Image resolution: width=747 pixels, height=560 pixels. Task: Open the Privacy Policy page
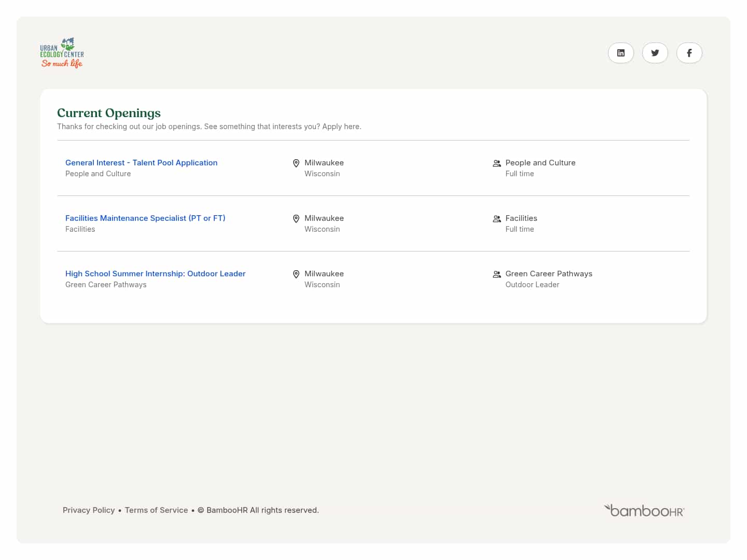[x=89, y=510]
